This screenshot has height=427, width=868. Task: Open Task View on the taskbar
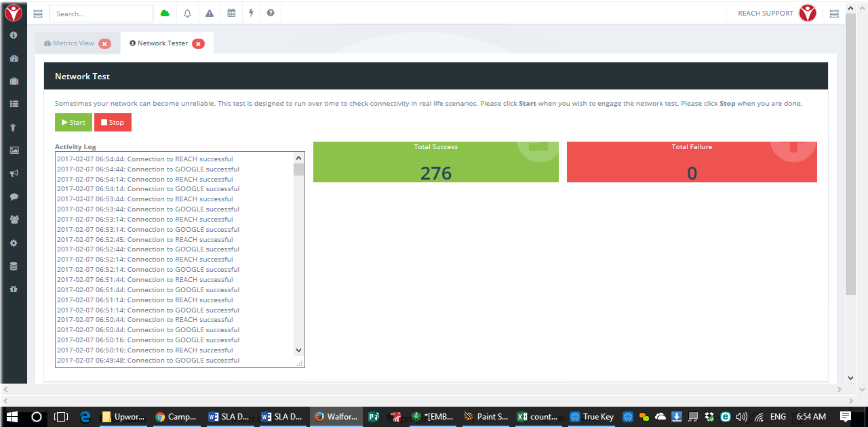(x=61, y=417)
